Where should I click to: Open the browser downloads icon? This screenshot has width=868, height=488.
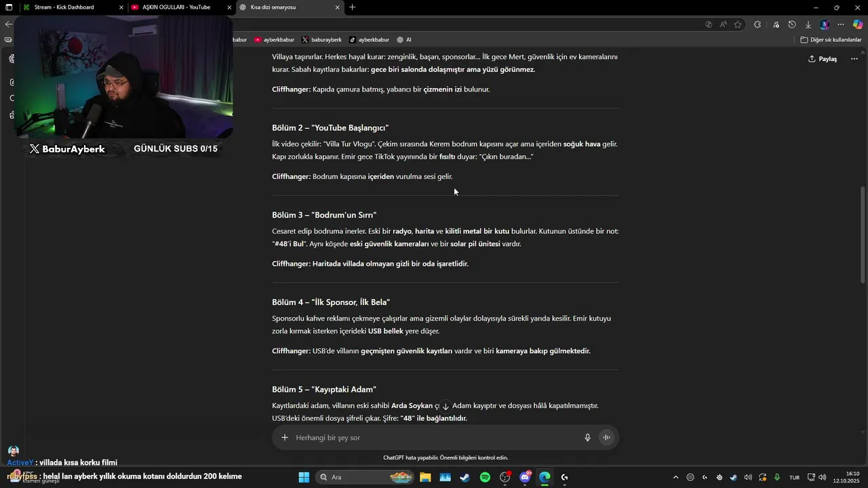(x=808, y=24)
